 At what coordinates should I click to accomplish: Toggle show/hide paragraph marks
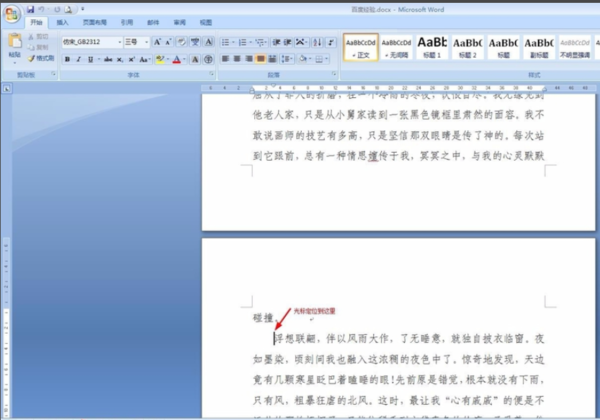[331, 42]
